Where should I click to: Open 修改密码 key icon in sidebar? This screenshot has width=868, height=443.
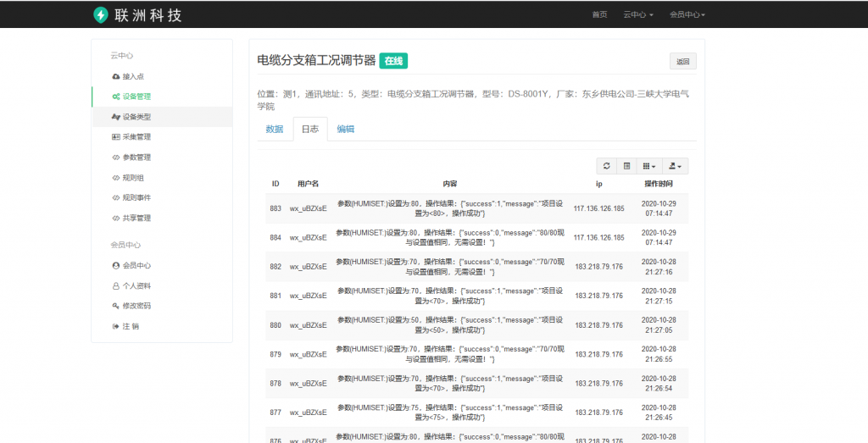[115, 306]
